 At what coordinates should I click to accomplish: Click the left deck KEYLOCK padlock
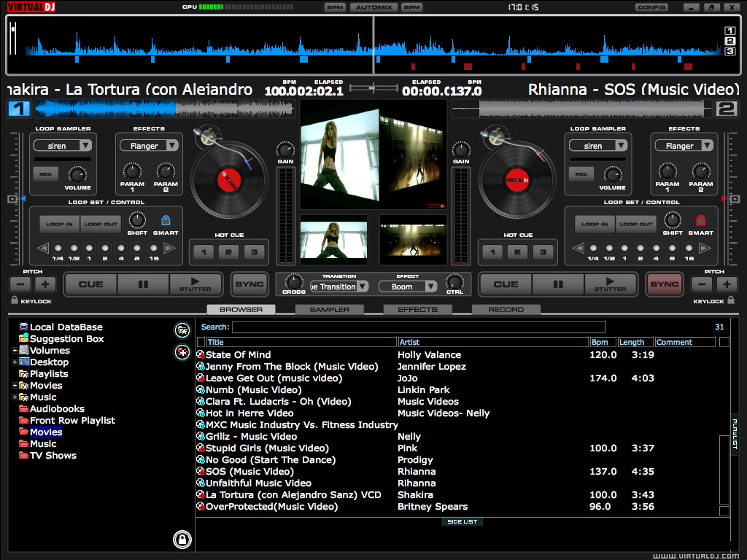[15, 300]
